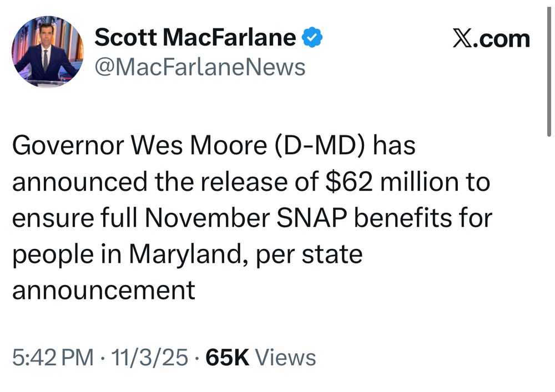Select the checkmark inside the verification badge

311,37
